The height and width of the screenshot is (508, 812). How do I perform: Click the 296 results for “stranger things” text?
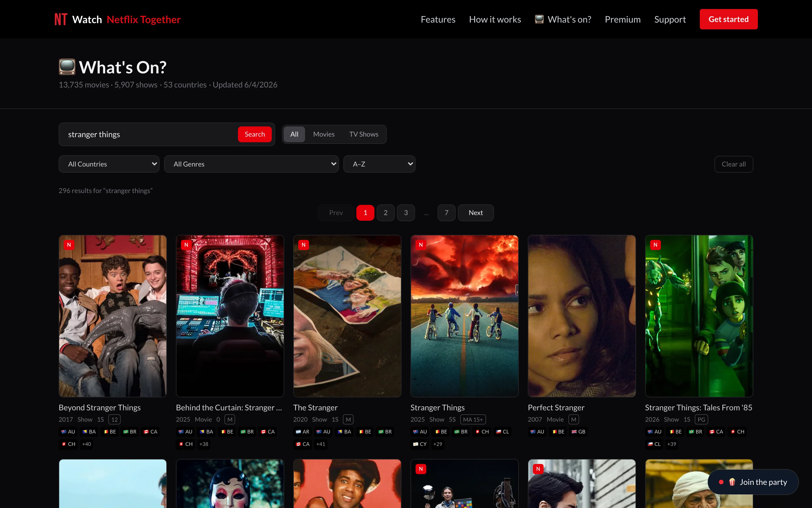(x=106, y=191)
